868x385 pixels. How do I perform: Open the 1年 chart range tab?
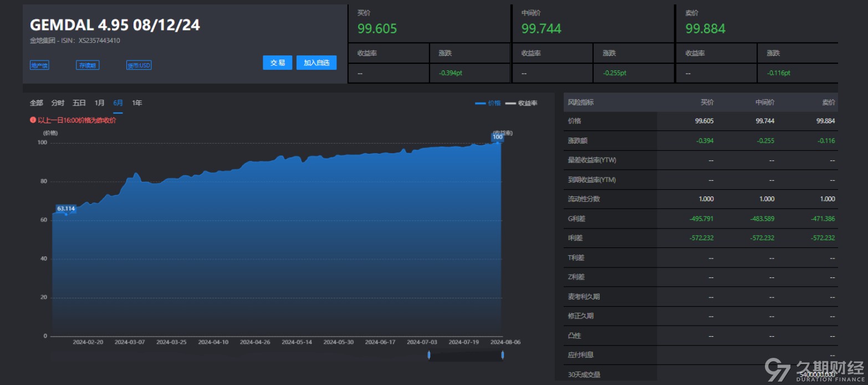pyautogui.click(x=137, y=103)
